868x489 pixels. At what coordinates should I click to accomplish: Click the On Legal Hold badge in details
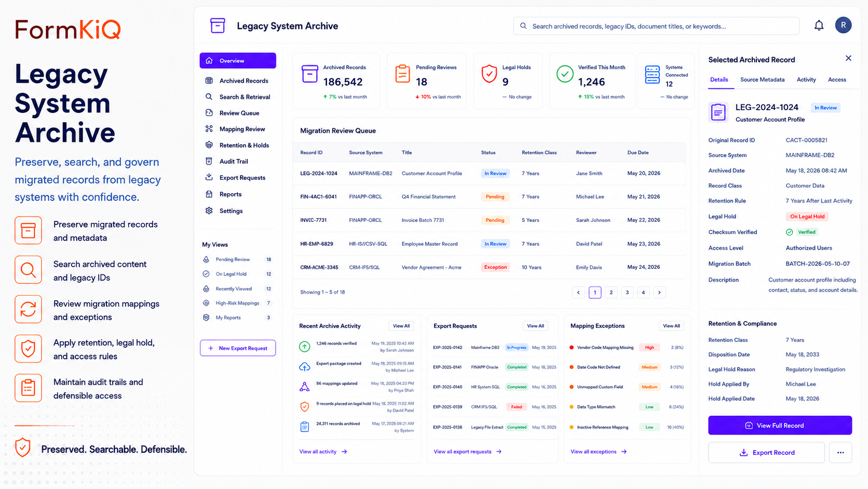click(x=807, y=217)
